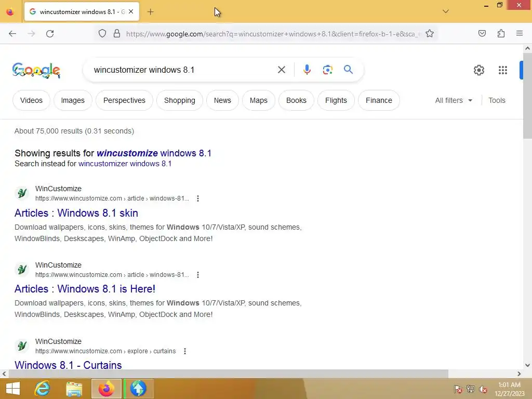
Task: Click the Firefox address bar URL
Action: coord(273,34)
